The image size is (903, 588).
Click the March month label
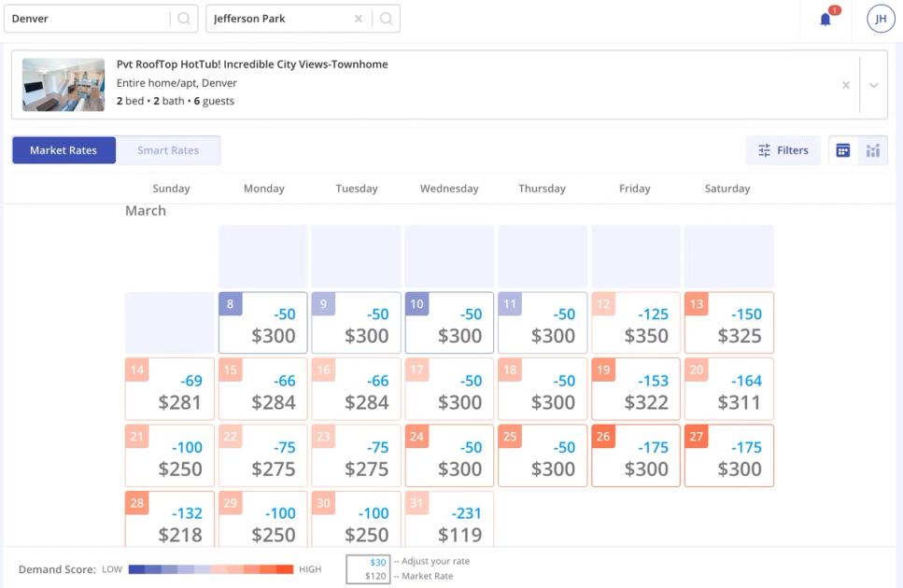(146, 210)
